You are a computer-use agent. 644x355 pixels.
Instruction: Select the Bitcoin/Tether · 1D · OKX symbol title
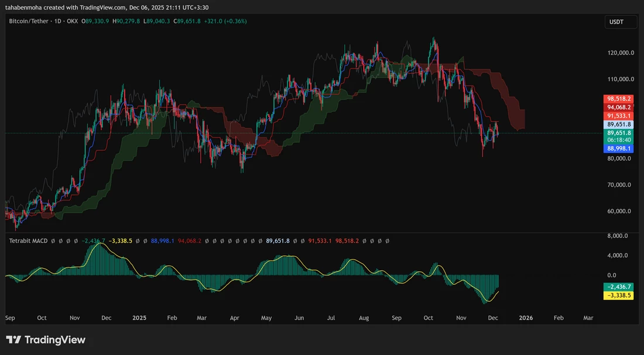coord(43,21)
